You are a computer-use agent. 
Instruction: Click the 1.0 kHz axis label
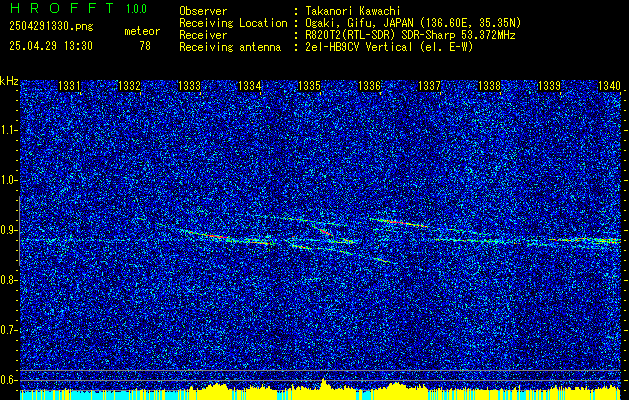8,180
